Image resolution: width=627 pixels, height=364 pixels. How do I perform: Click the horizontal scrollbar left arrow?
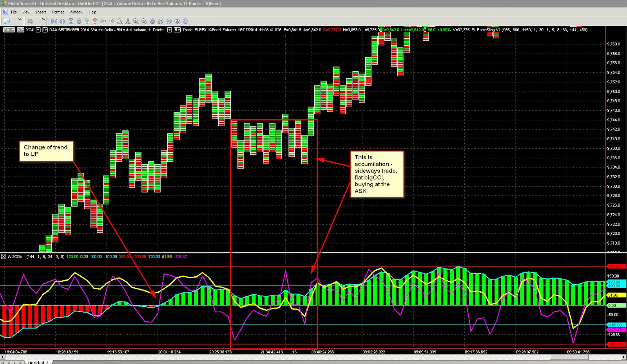2,357
